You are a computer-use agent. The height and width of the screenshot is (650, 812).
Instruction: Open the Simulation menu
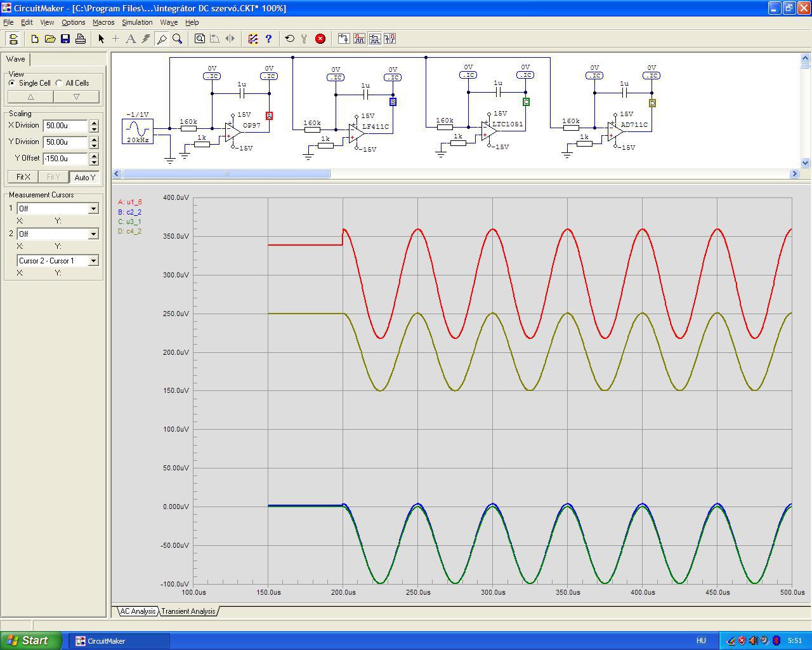coord(136,22)
